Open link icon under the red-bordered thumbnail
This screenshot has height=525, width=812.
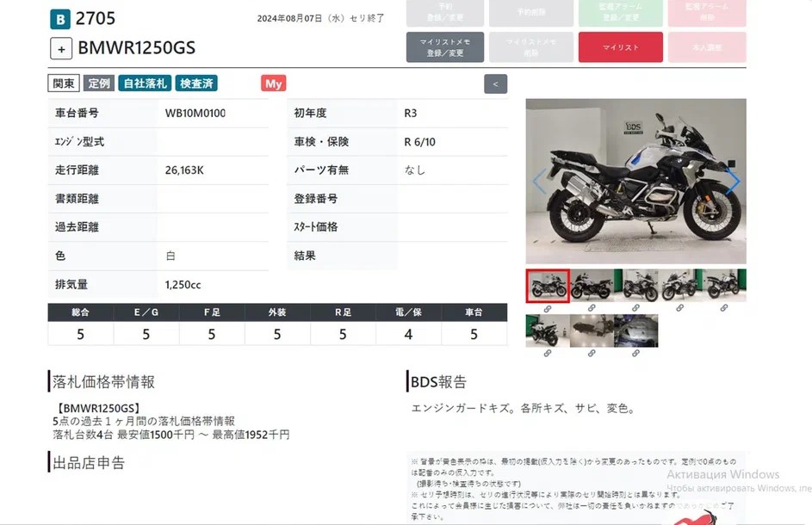(x=548, y=309)
